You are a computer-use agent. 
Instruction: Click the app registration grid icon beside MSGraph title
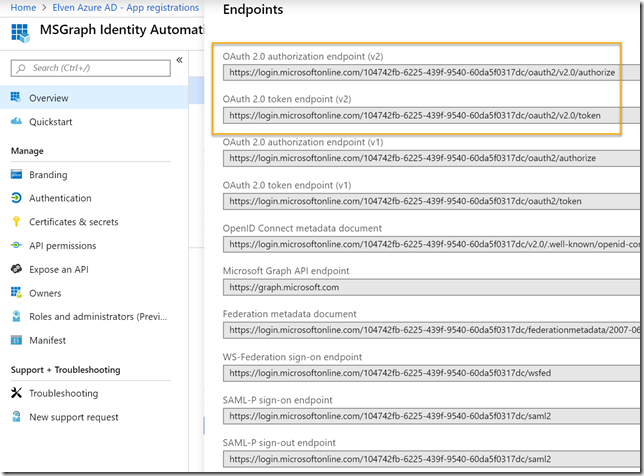pos(20,33)
